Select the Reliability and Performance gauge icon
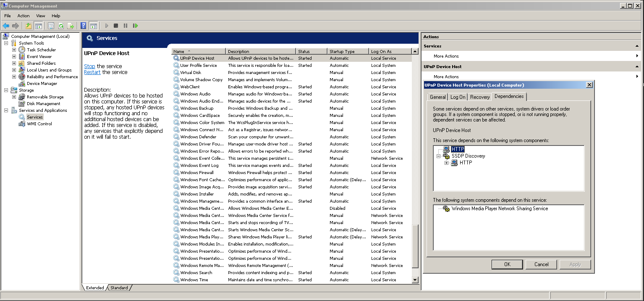The image size is (644, 301). coord(22,77)
